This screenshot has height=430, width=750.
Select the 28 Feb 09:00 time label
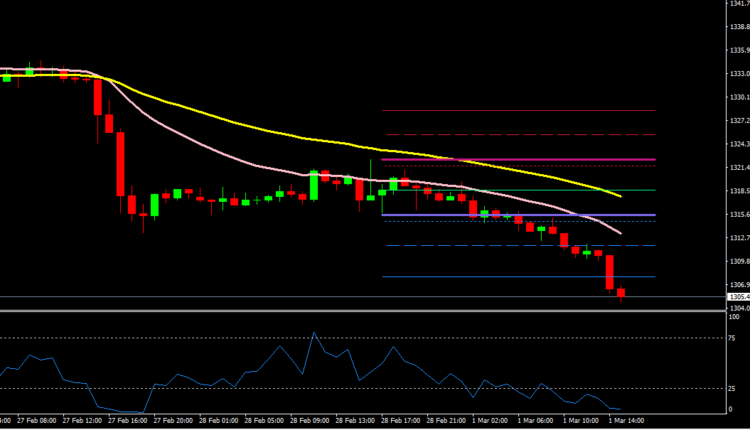pos(309,421)
